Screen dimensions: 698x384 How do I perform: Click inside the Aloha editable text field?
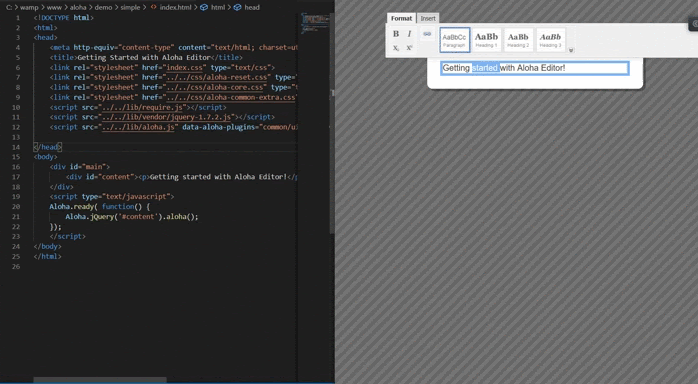click(x=535, y=68)
